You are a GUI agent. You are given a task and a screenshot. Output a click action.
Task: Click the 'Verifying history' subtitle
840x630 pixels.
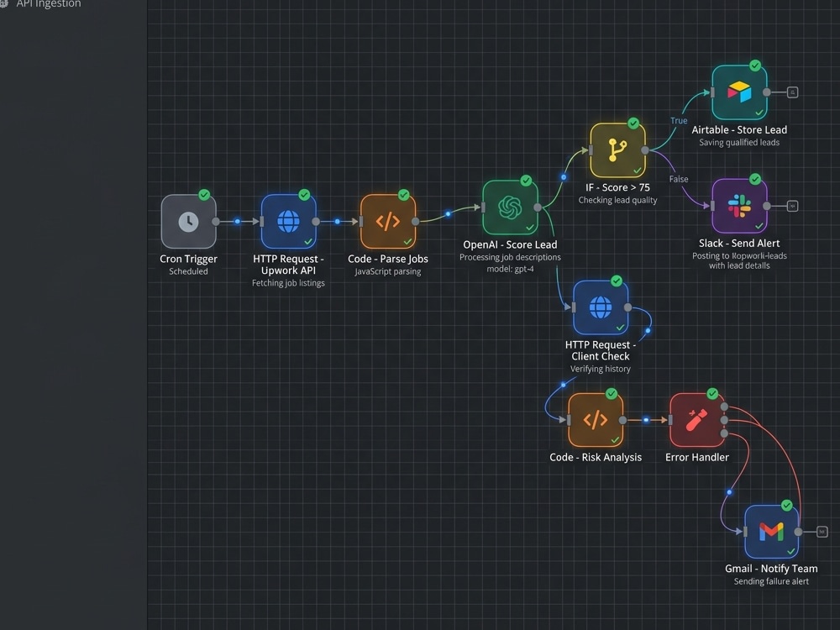(601, 369)
